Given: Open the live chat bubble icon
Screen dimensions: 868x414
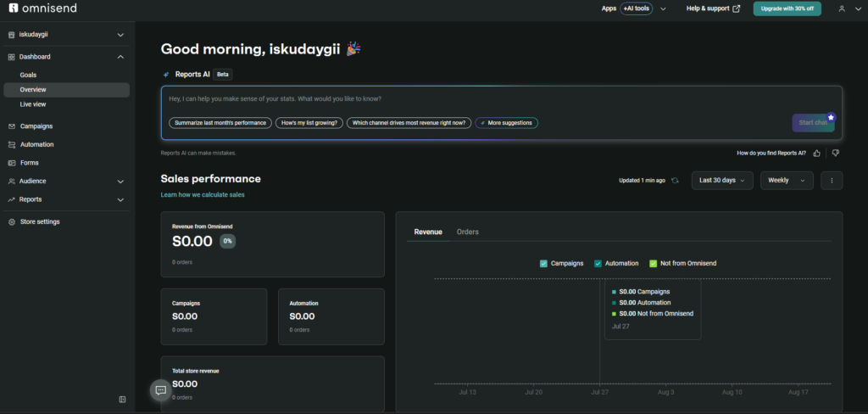Looking at the screenshot, I should [160, 390].
